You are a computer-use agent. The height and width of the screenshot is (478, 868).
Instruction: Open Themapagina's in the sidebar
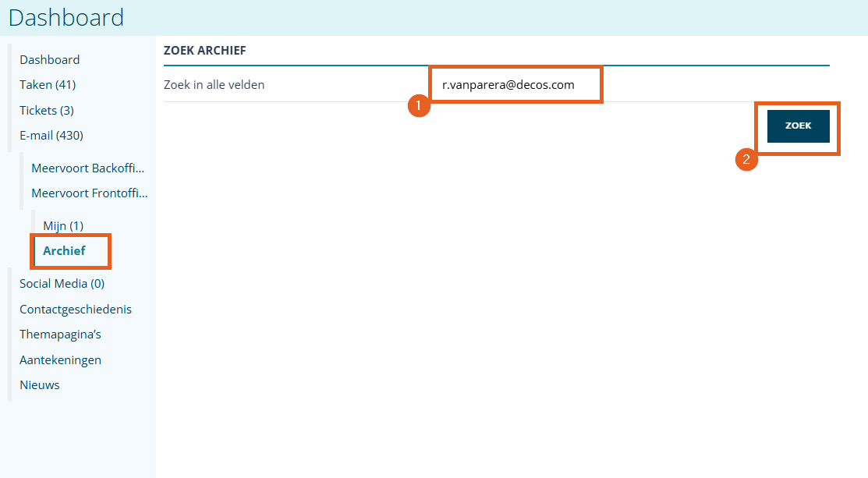tap(60, 335)
